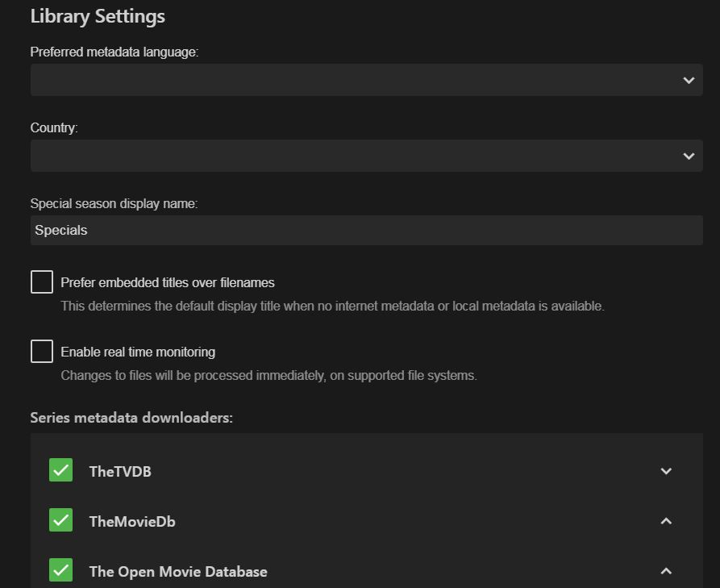The width and height of the screenshot is (720, 588).
Task: Uncheck the TheTVDB metadata downloader
Action: [60, 470]
